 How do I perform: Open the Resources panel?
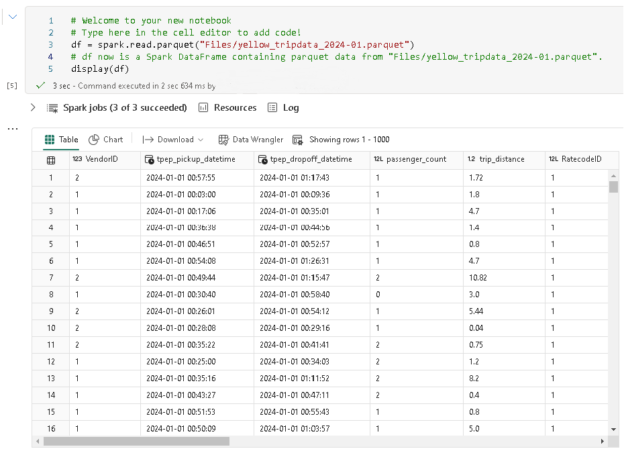click(x=227, y=107)
